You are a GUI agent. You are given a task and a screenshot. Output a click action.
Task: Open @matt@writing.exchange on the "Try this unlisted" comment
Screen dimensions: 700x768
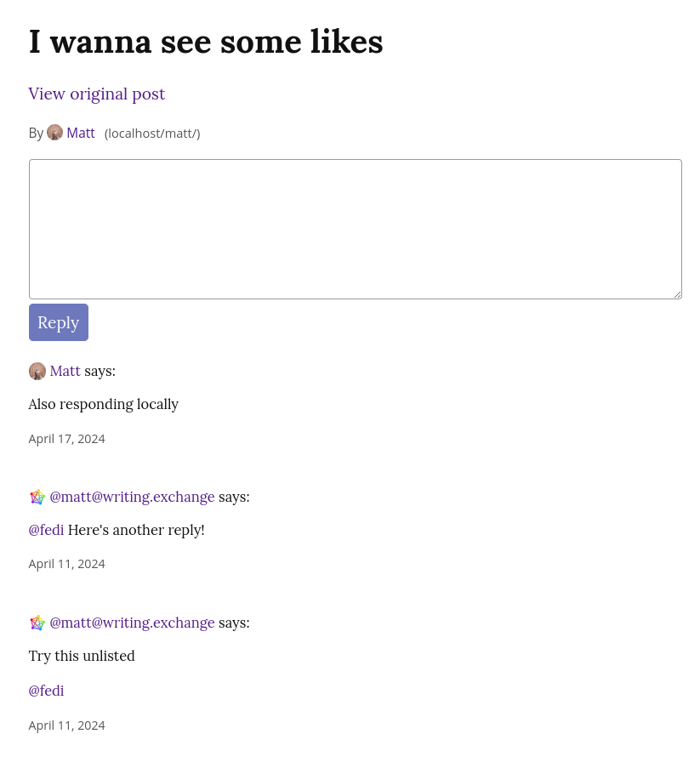coord(132,623)
